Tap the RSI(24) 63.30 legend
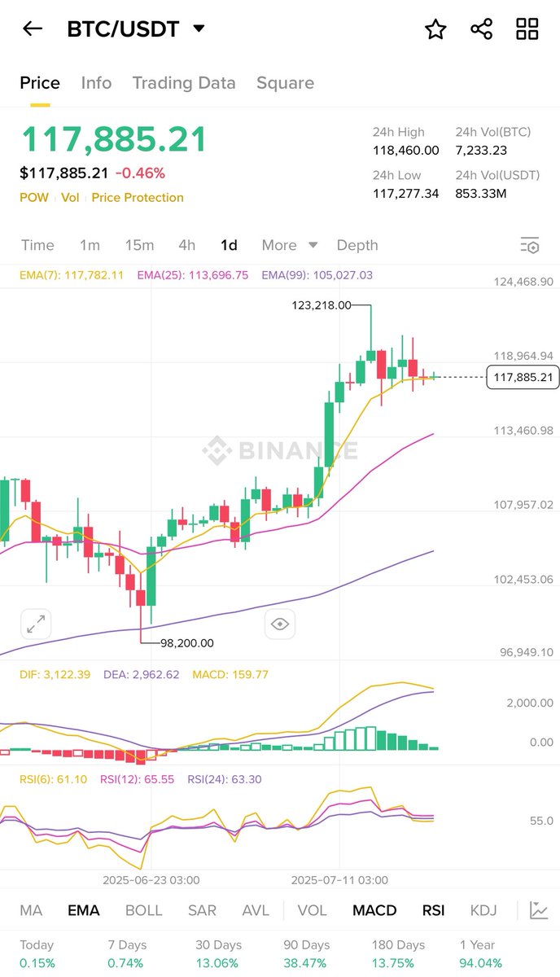560x977 pixels. [x=225, y=779]
